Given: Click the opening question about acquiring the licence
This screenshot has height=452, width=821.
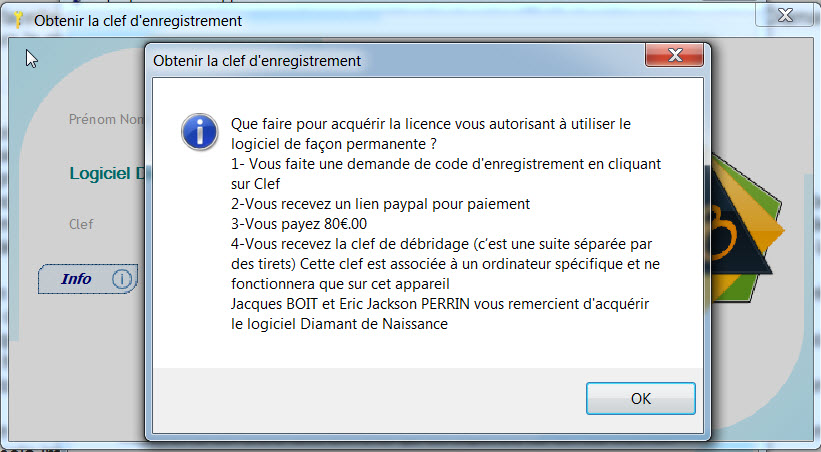Looking at the screenshot, I should click(431, 134).
